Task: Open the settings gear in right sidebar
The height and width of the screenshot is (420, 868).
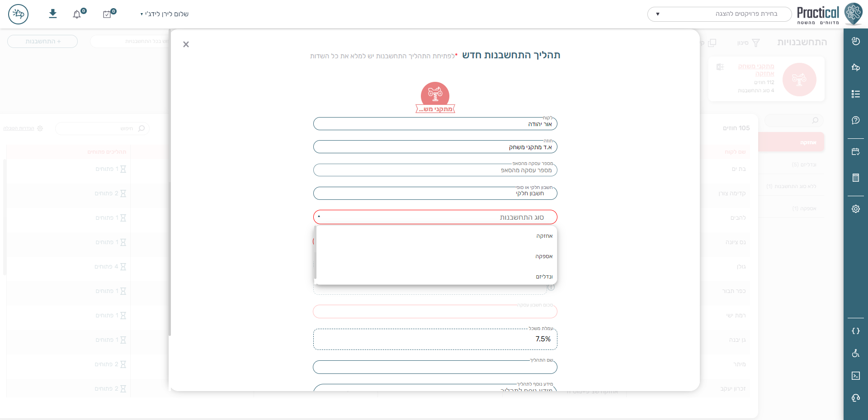Action: click(856, 209)
